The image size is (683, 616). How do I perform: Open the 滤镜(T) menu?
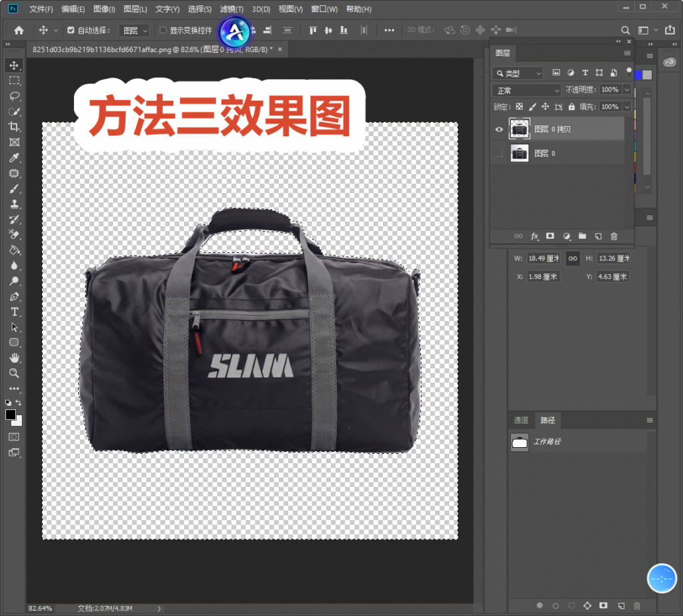[231, 9]
